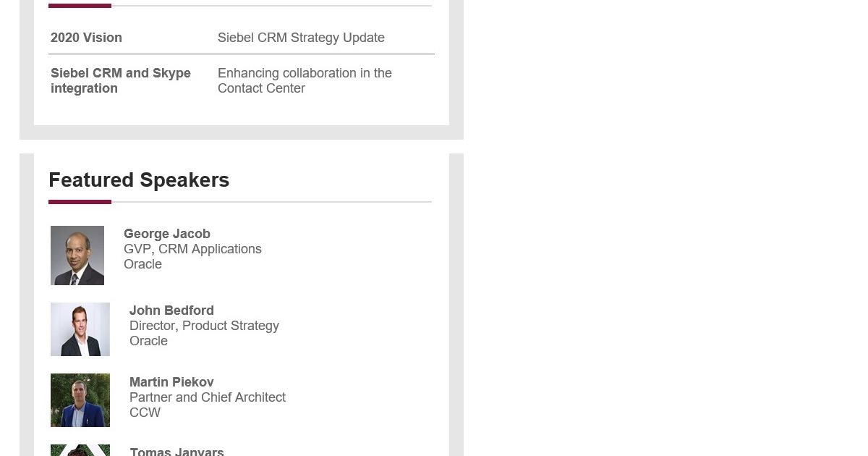
Task: Click Oracle under George Jacob
Action: point(142,264)
